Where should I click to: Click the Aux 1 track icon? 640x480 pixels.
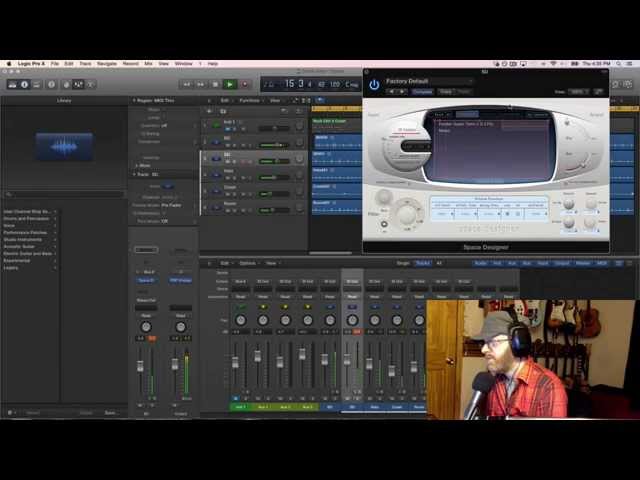coord(216,125)
